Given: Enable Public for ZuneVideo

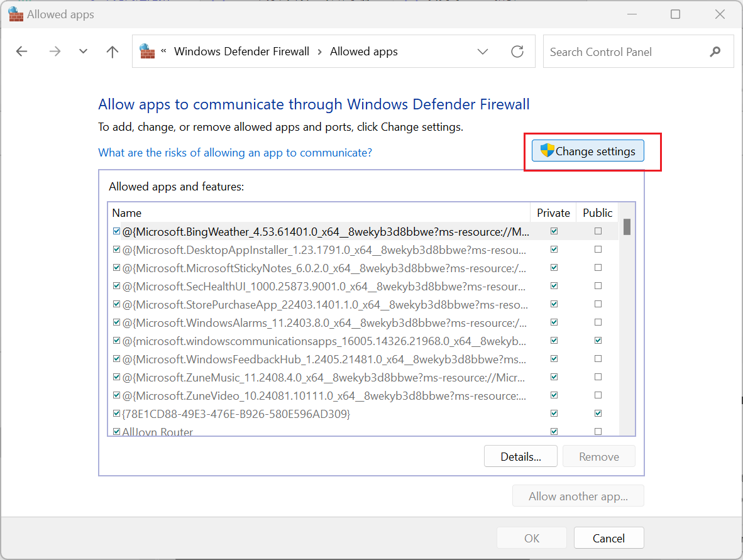Looking at the screenshot, I should pos(598,395).
